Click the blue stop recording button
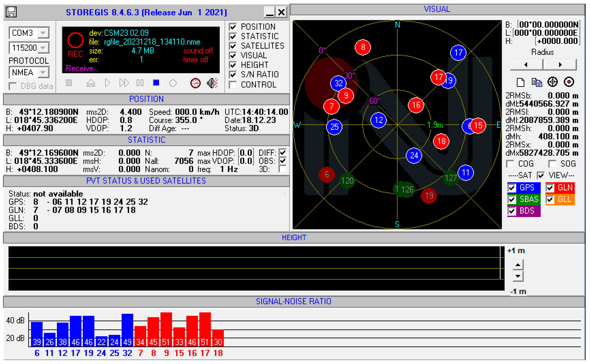This screenshot has height=364, width=590. click(156, 83)
